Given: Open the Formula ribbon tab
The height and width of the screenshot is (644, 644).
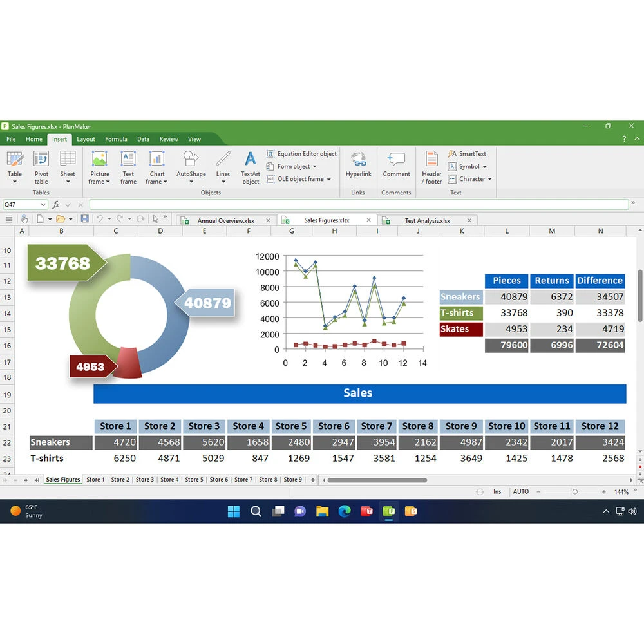Looking at the screenshot, I should point(116,139).
